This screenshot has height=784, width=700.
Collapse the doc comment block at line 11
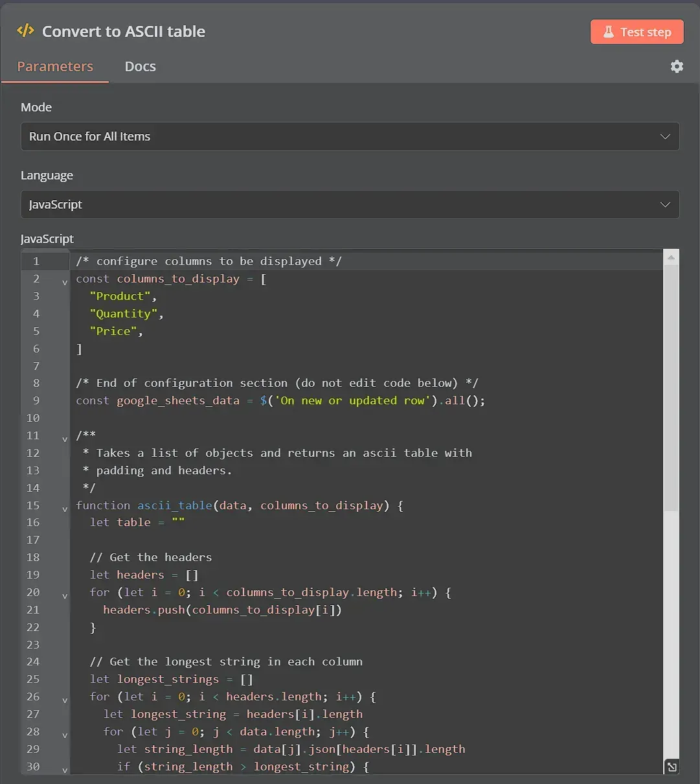click(x=64, y=439)
